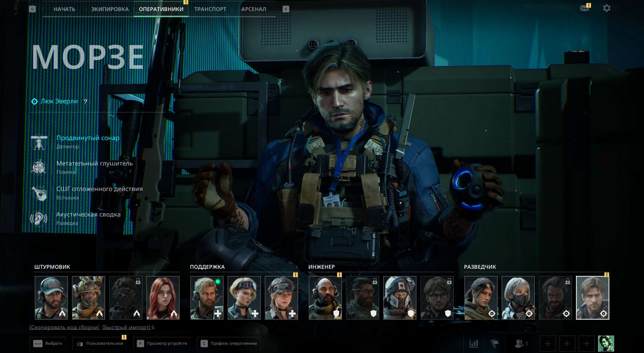Switch to the НАЧАТЬ tab
Screen dimensions: 644x353
(64, 9)
